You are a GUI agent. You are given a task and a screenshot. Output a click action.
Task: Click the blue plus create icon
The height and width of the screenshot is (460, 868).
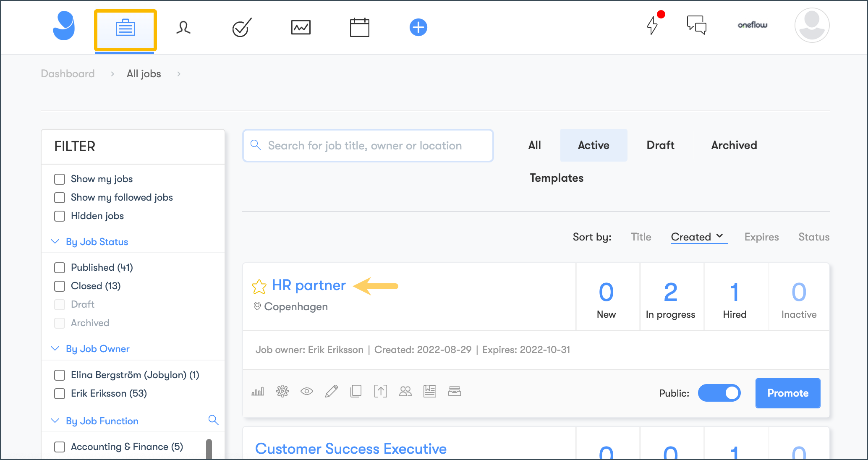[418, 27]
